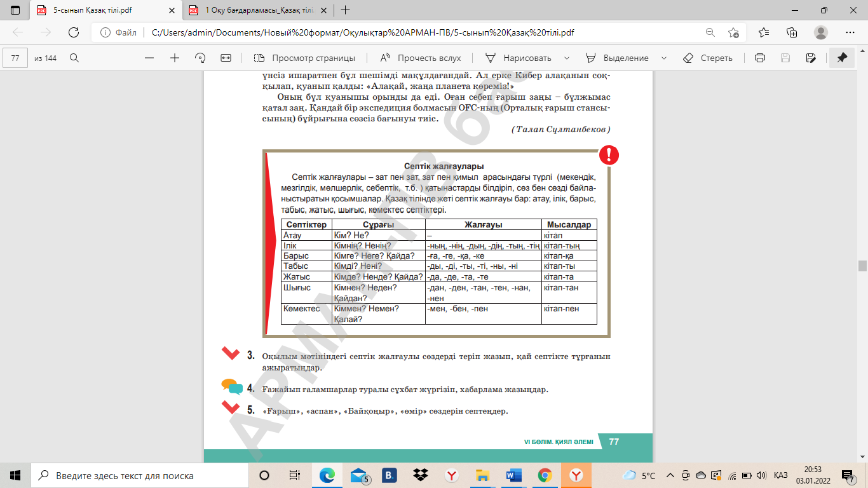
Task: Launch Booking.com from the taskbar
Action: point(390,475)
